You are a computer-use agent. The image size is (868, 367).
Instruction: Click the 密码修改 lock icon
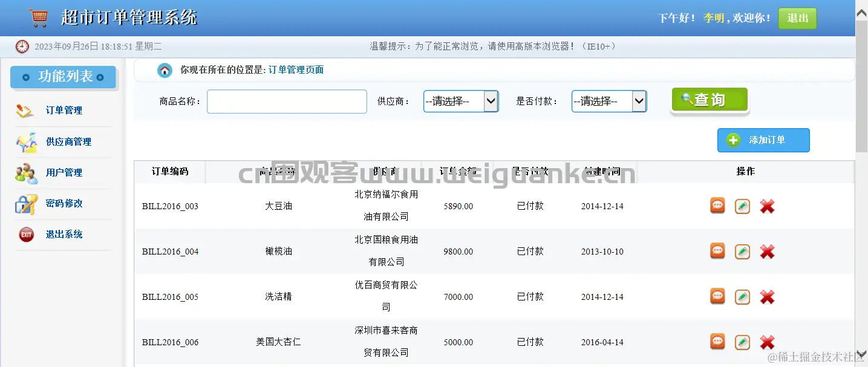[x=26, y=204]
